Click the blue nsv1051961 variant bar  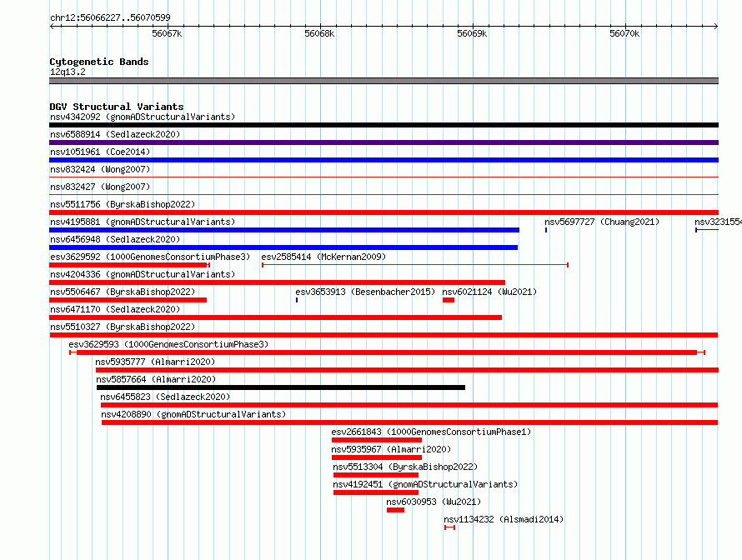click(384, 160)
